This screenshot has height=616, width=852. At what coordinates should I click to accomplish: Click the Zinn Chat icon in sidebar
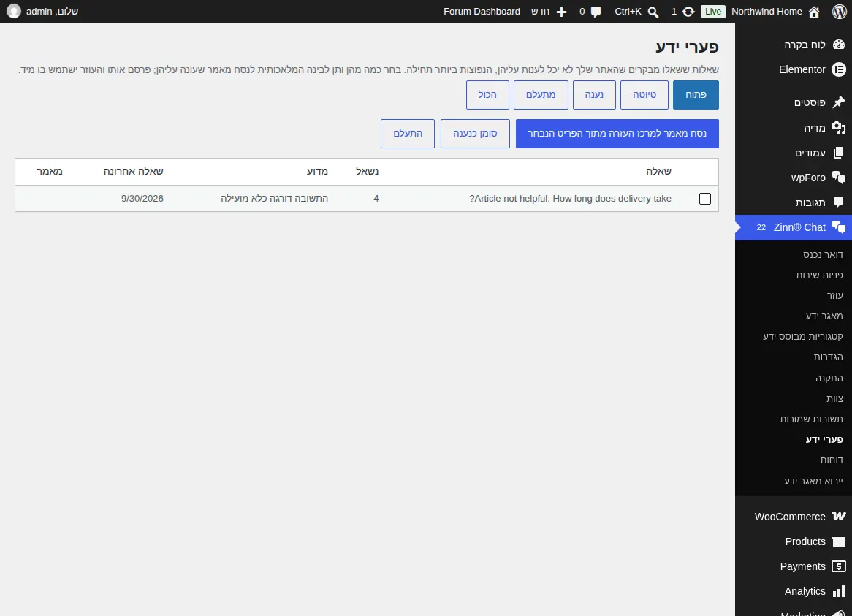(839, 227)
